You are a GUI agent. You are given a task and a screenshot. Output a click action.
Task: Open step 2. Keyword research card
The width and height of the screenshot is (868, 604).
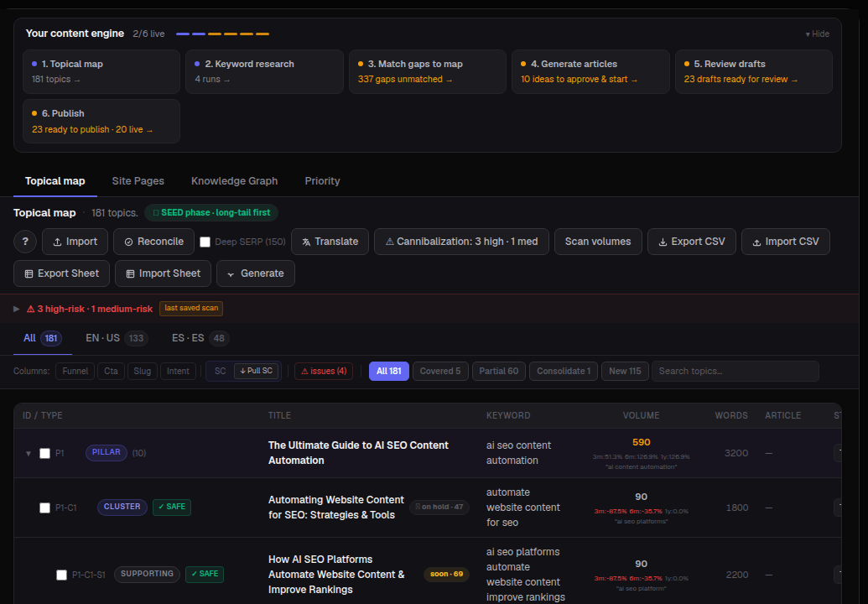click(x=264, y=71)
